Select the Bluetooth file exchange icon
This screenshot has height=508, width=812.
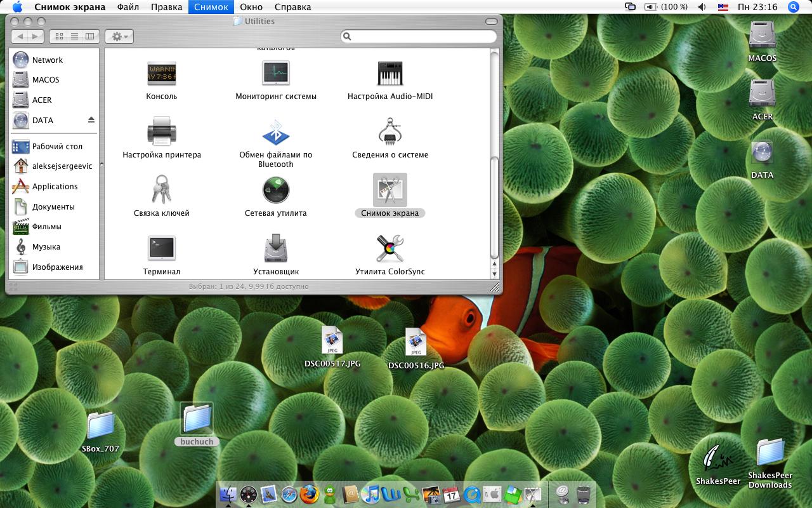coord(276,132)
